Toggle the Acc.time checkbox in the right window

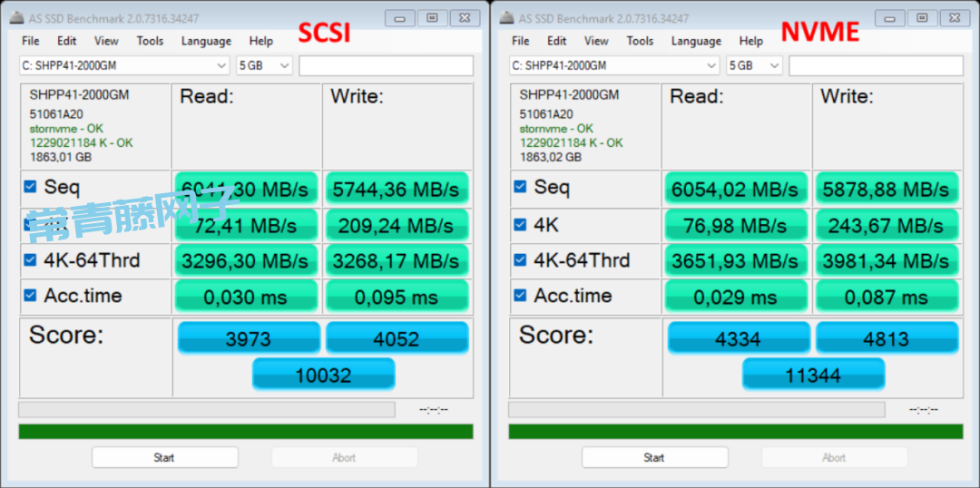coord(520,296)
